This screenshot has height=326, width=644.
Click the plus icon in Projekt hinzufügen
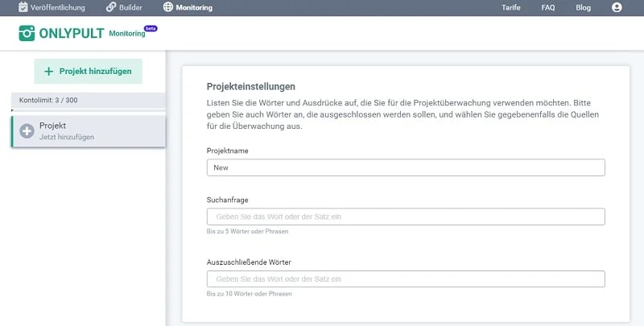(48, 71)
